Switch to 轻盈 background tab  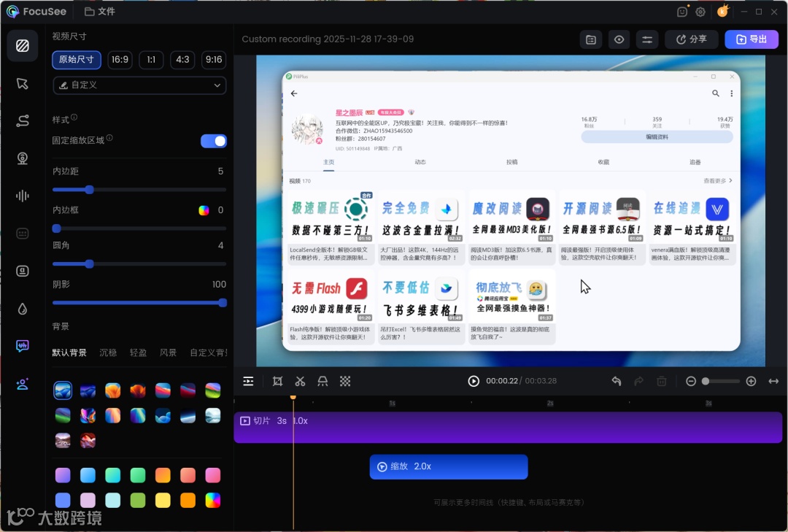pos(138,352)
